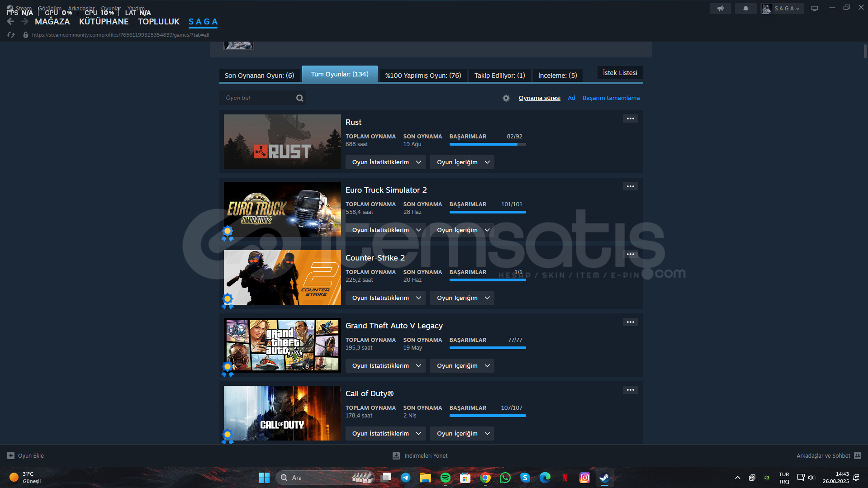Open Instagram from the taskbar
868x488 pixels.
tap(585, 478)
